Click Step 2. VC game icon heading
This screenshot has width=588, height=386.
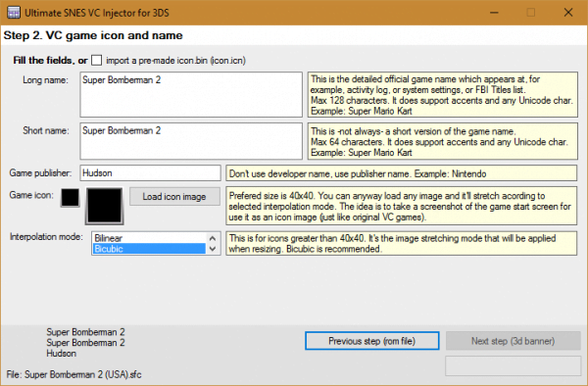tap(93, 35)
